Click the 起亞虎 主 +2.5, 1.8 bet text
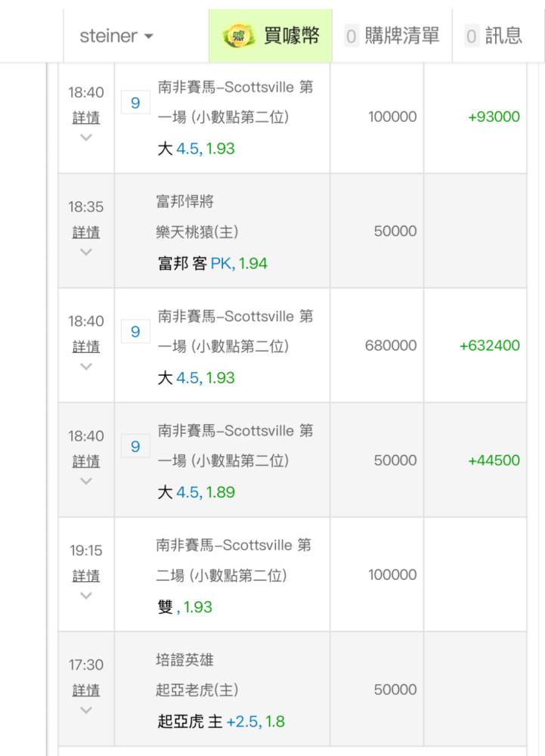545x756 pixels. click(x=221, y=722)
